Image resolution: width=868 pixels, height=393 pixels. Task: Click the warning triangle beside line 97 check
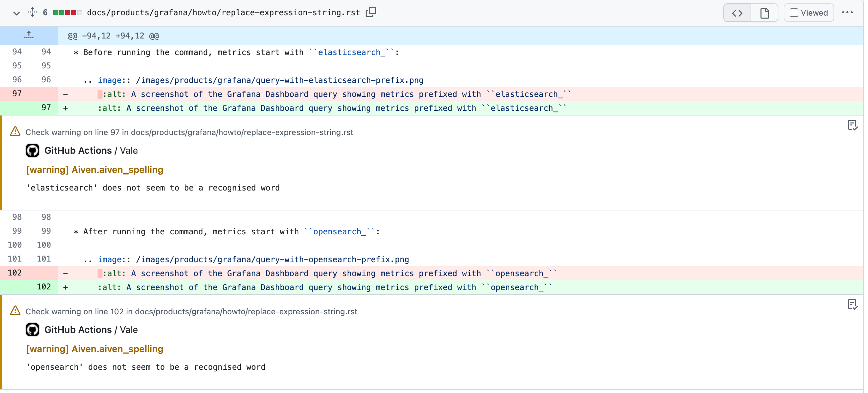(x=15, y=132)
